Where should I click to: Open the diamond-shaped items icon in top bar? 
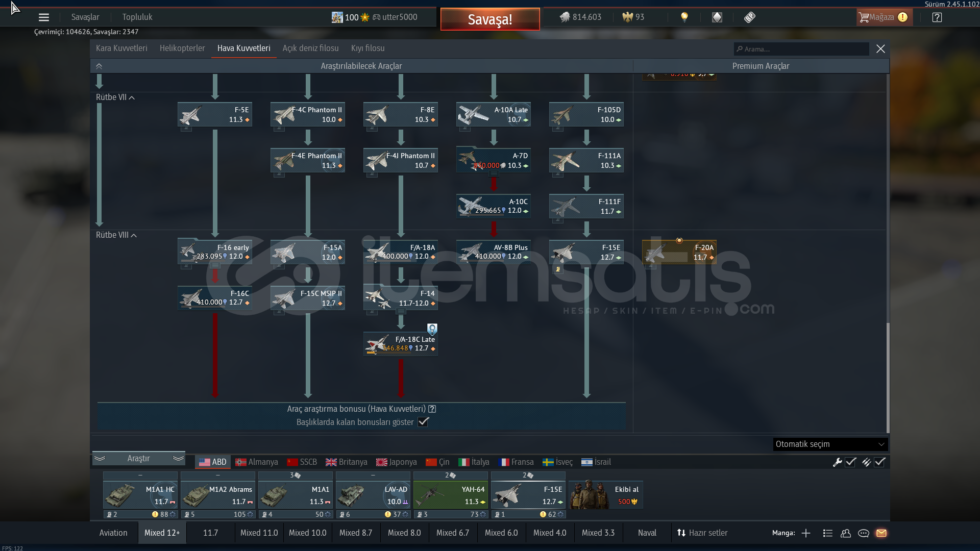pos(717,17)
